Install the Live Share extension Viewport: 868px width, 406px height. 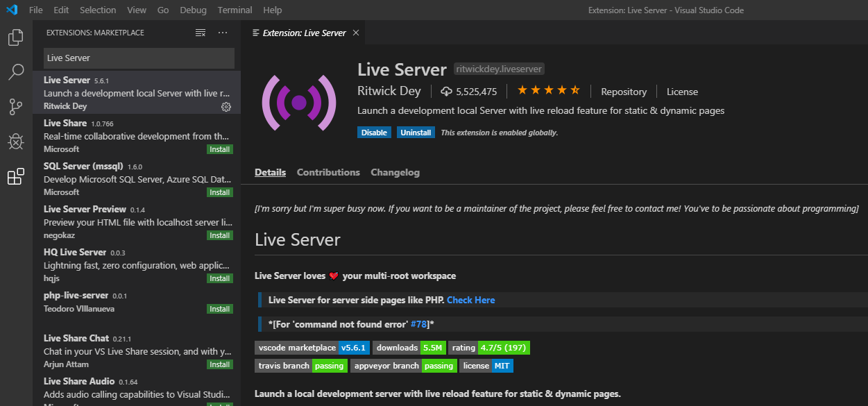pyautogui.click(x=220, y=149)
